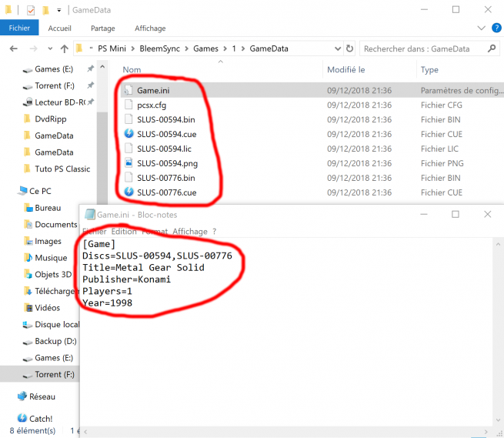
Task: Select the pcsx.cfg file
Action: click(x=152, y=105)
